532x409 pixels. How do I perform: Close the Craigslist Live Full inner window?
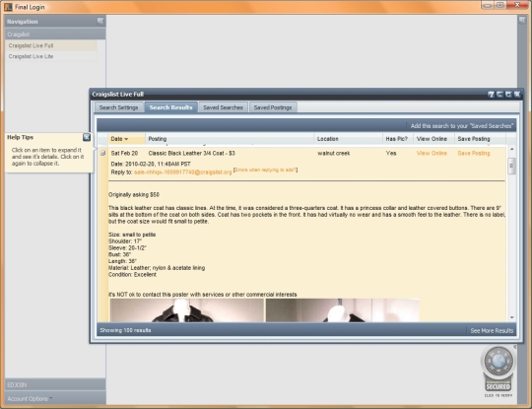point(517,95)
